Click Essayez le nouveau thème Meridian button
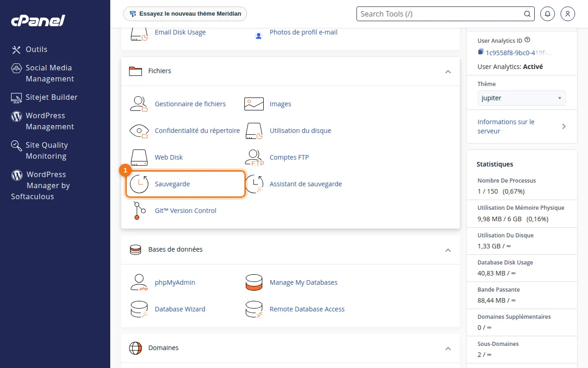This screenshot has width=588, height=368. coord(185,14)
